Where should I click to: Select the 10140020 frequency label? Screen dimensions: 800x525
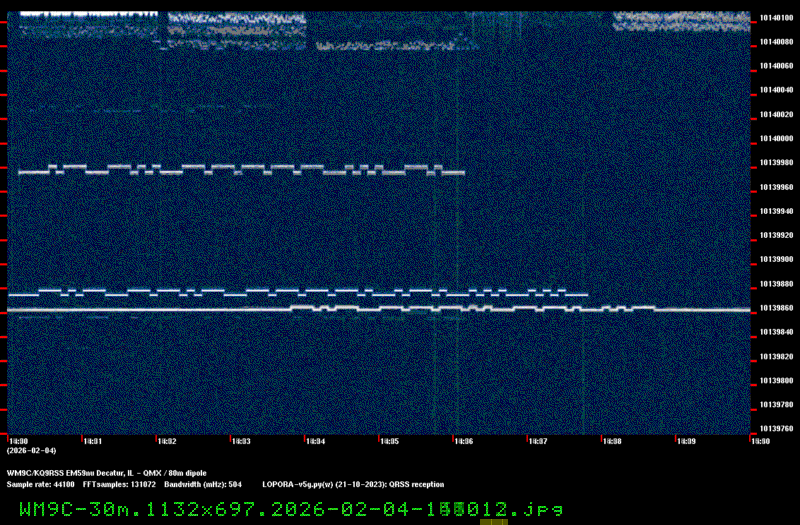pyautogui.click(x=776, y=115)
